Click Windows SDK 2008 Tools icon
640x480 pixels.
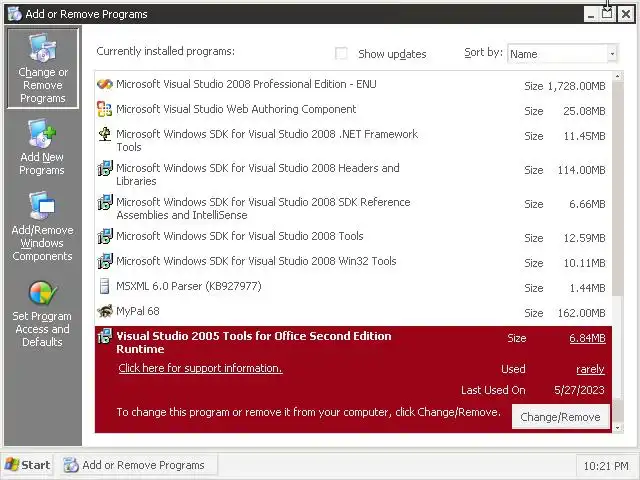105,236
